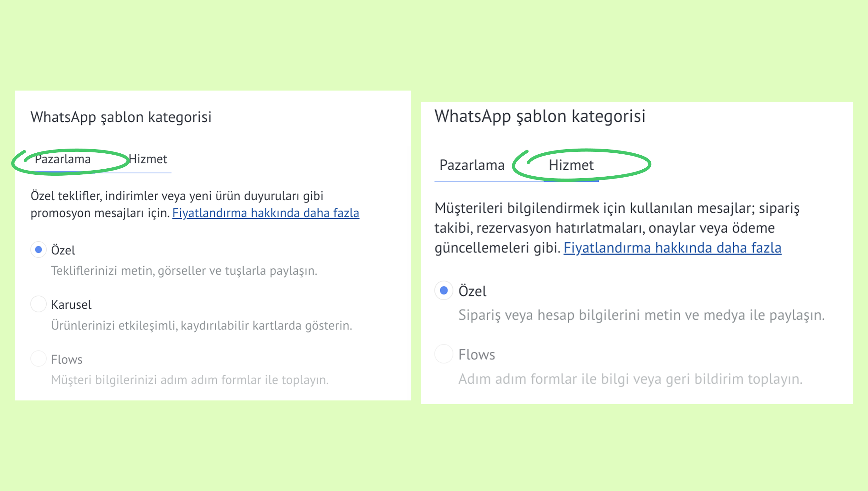Viewport: 868px width, 491px height.
Task: Switch to Pazarlama tab in left panel
Action: (x=63, y=159)
